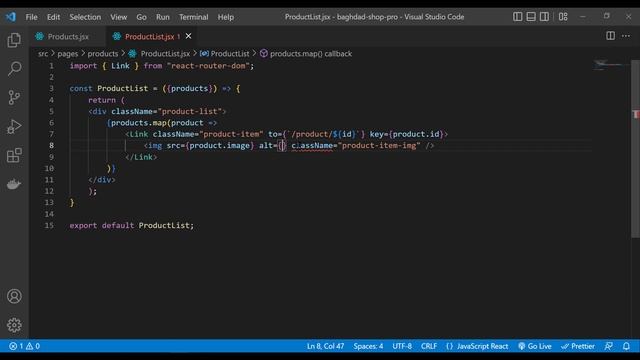Click "export default ProductList;" line
The image size is (640, 360).
(131, 225)
